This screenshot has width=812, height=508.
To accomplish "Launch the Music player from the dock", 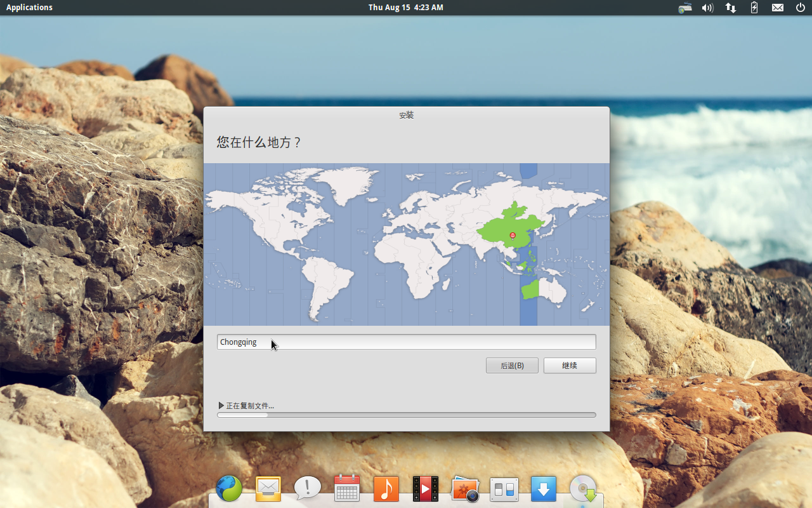I will point(386,488).
